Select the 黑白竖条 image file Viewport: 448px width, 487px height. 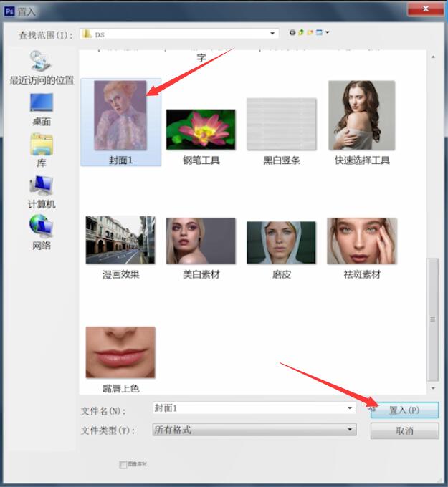282,124
